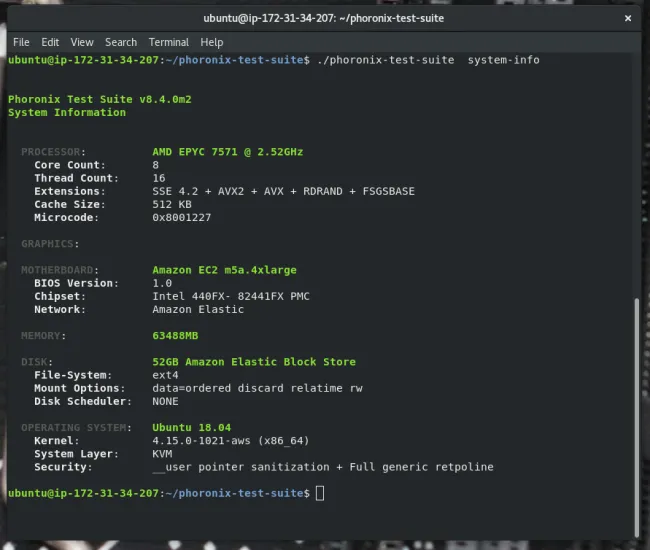Click 'data=ordered discard relatime rw' value
This screenshot has width=650, height=550.
(x=257, y=388)
